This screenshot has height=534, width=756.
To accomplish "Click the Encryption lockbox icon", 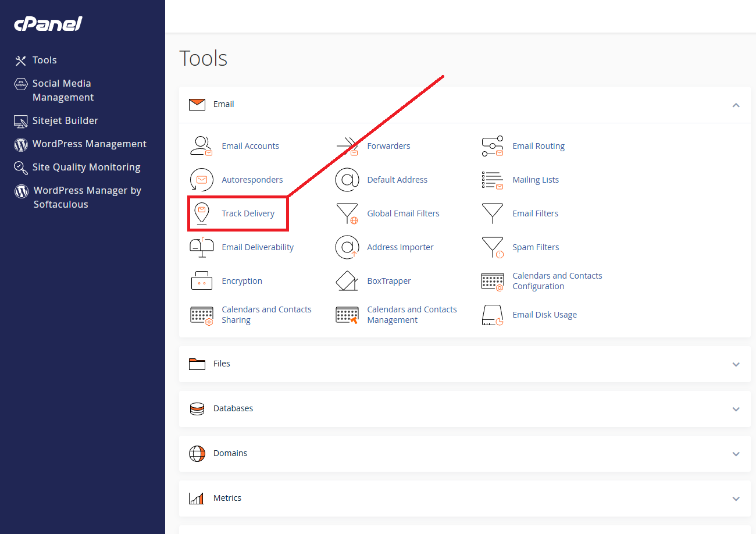I will coord(202,281).
